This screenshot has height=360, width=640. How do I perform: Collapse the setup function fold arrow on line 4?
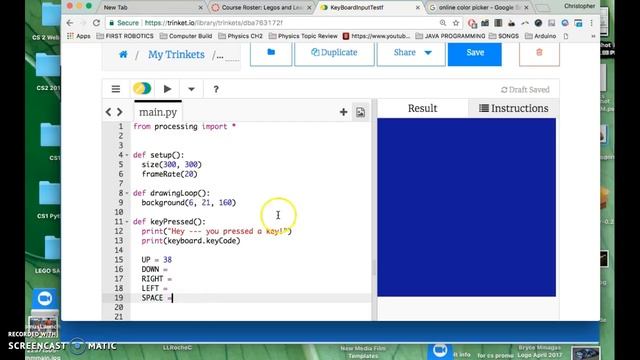[127, 155]
